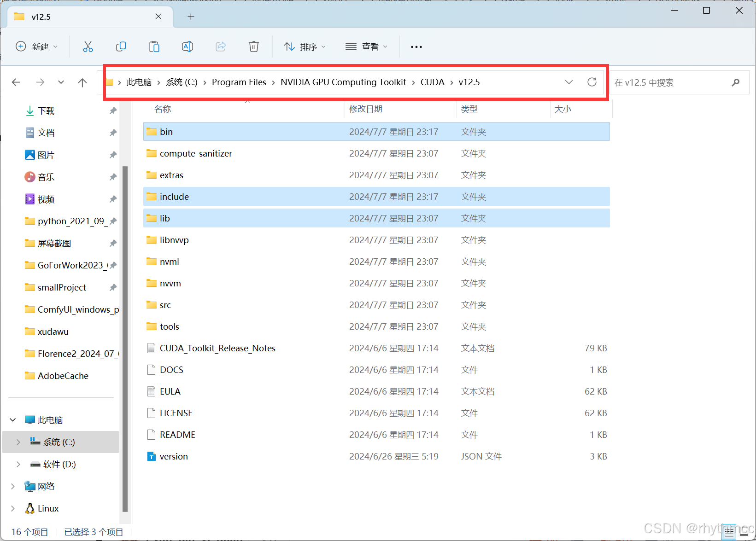Select the LICENSE file
This screenshot has width=756, height=541.
coord(376,413)
